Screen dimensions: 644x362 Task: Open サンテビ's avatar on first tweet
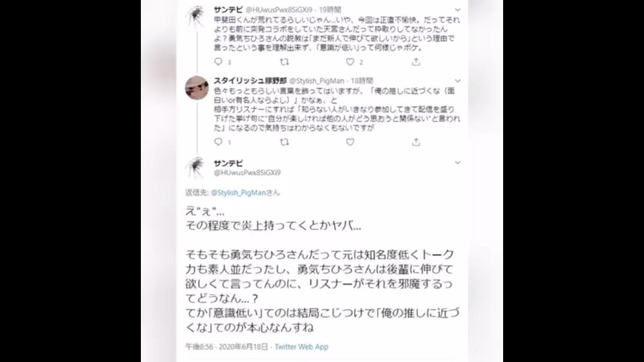pos(195,16)
